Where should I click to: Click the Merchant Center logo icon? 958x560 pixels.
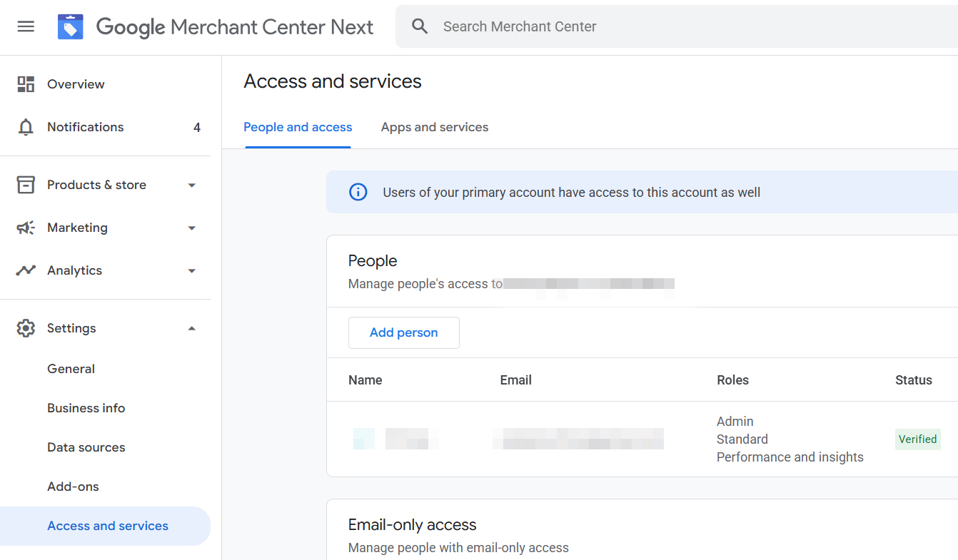coord(70,26)
